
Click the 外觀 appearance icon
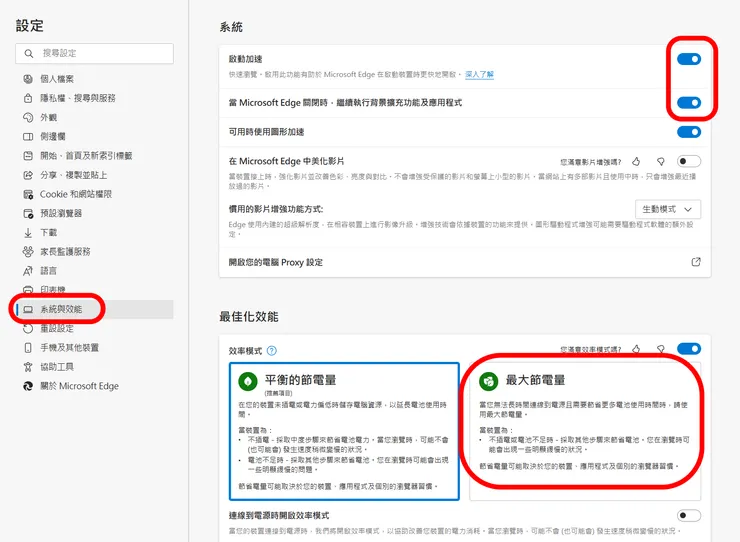pos(28,118)
